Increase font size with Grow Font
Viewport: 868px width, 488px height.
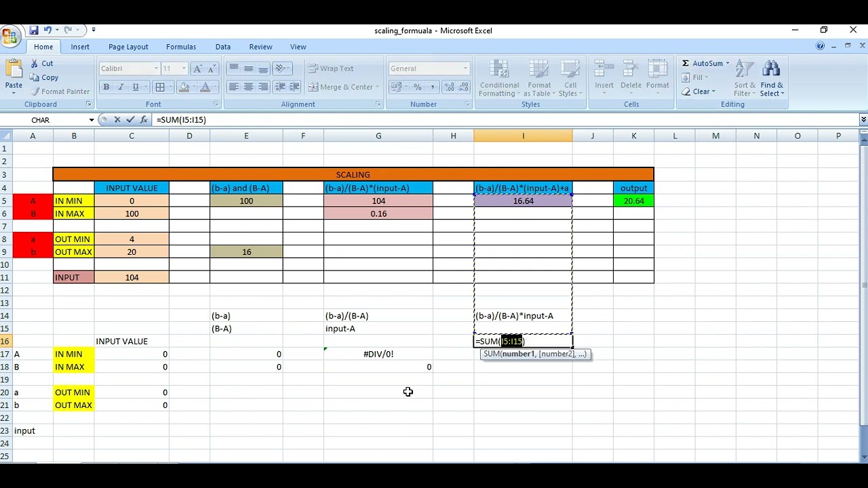[x=197, y=68]
